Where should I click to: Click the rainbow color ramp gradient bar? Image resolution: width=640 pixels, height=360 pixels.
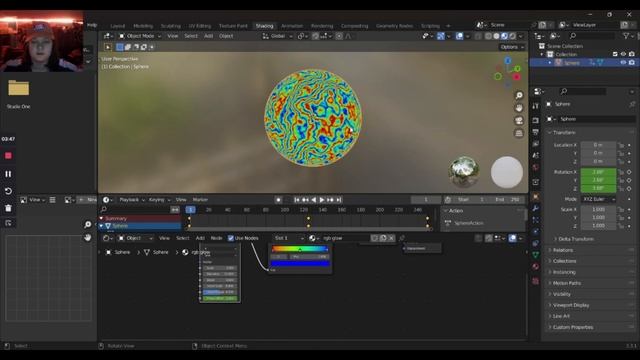(300, 249)
